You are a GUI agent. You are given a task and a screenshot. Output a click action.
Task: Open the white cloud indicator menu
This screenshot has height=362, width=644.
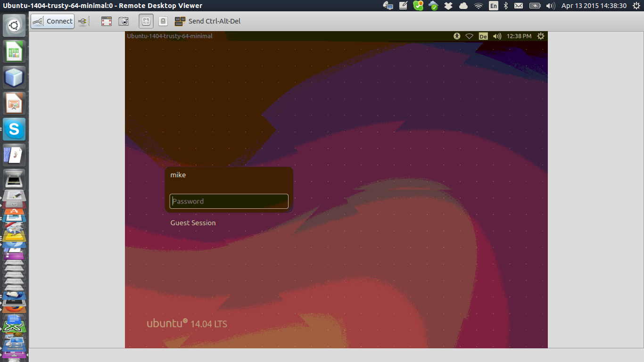coord(463,6)
